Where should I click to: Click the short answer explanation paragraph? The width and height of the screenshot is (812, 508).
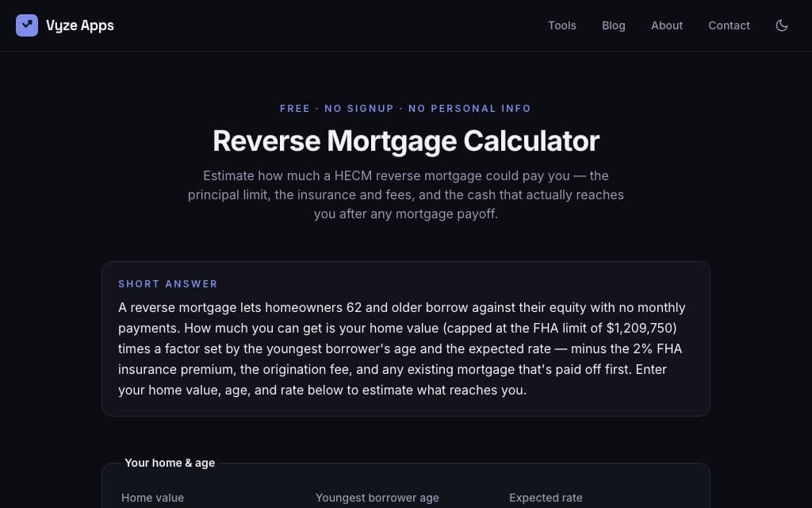pos(402,348)
